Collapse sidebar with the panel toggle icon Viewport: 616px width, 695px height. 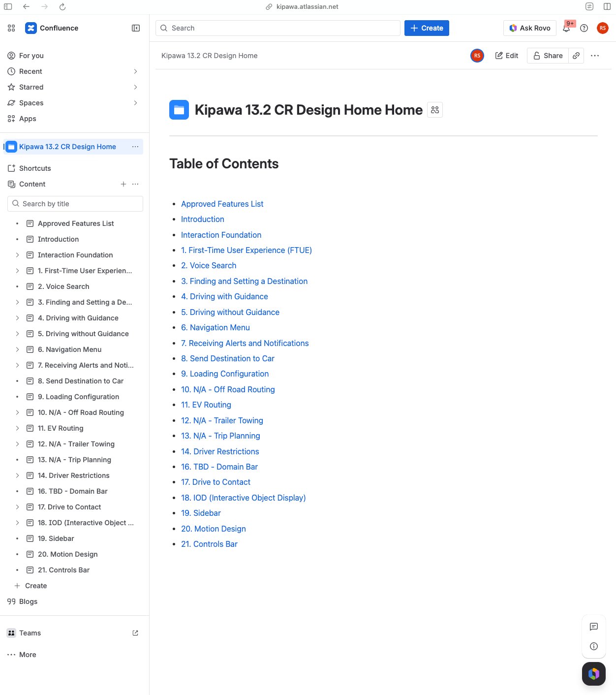[136, 28]
